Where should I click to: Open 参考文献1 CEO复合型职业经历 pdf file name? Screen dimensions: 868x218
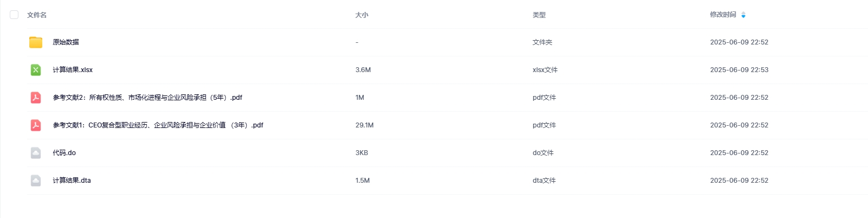tap(158, 125)
